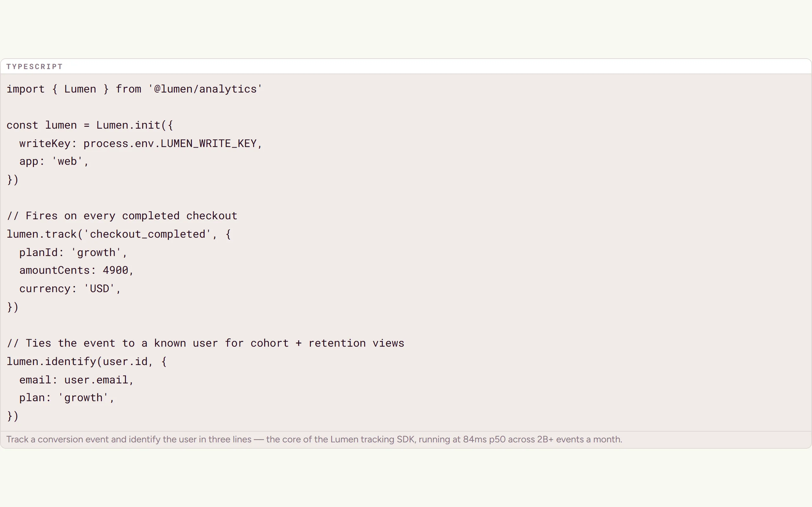Click the writeKey property line
The height and width of the screenshot is (507, 812).
tap(141, 144)
